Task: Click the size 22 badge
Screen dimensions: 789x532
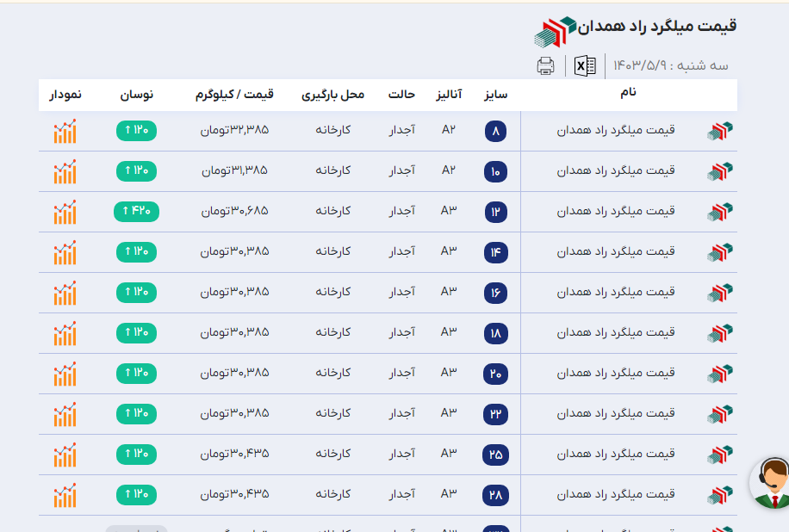Action: (495, 415)
